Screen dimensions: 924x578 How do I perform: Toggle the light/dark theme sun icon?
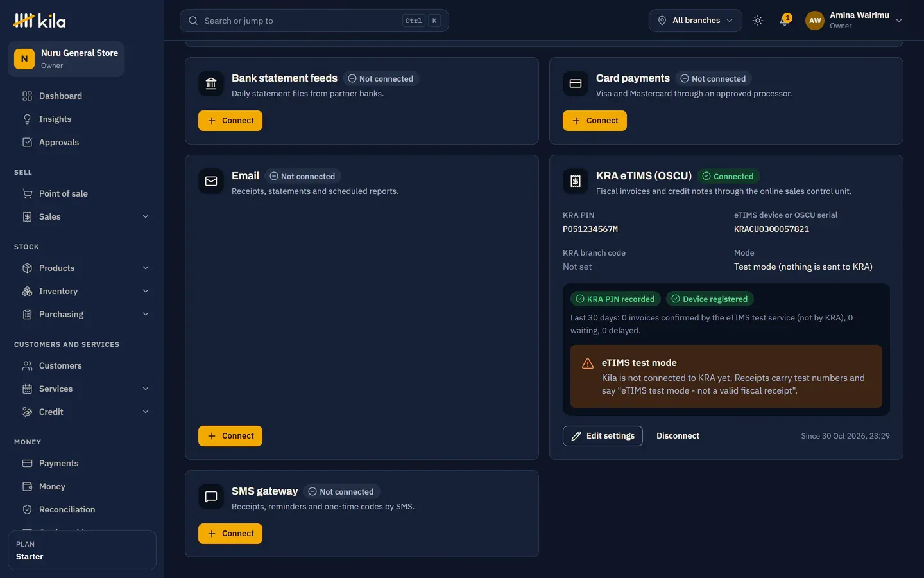point(758,21)
